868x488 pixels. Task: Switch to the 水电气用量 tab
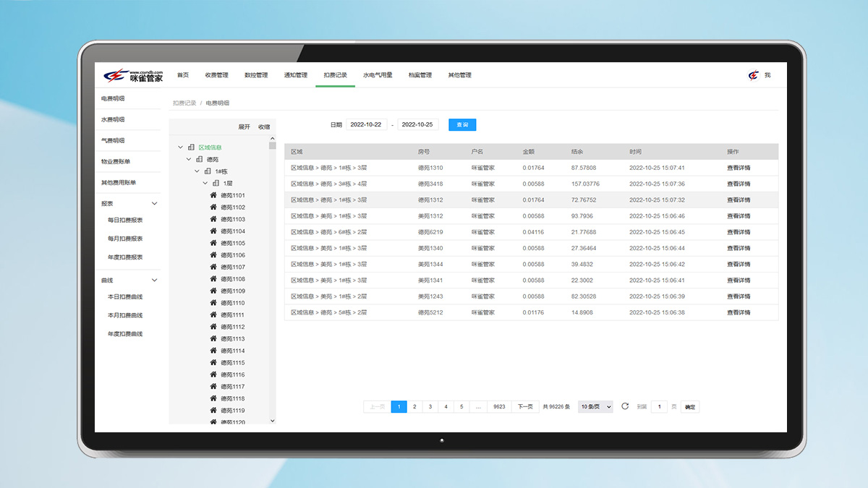tap(378, 75)
